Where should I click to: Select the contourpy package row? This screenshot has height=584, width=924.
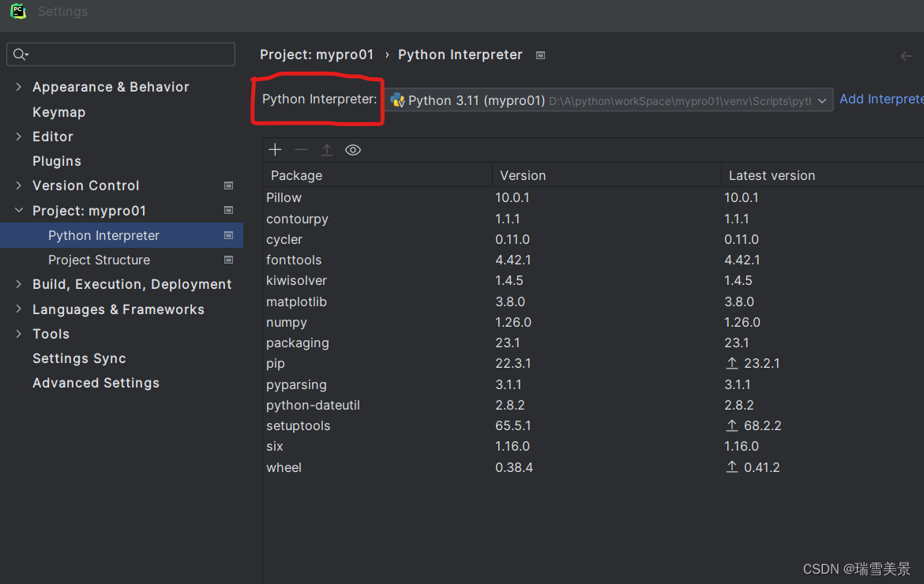tap(593, 219)
